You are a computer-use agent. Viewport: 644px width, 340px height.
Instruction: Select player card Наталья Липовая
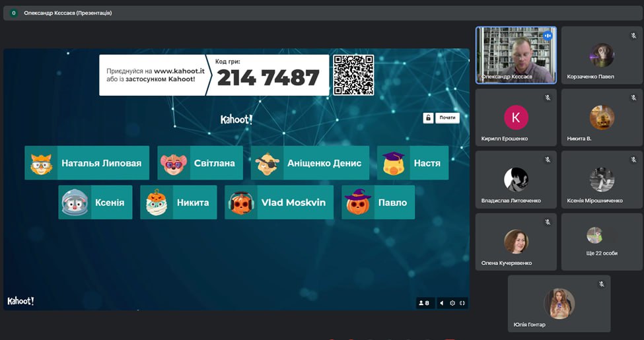(87, 163)
